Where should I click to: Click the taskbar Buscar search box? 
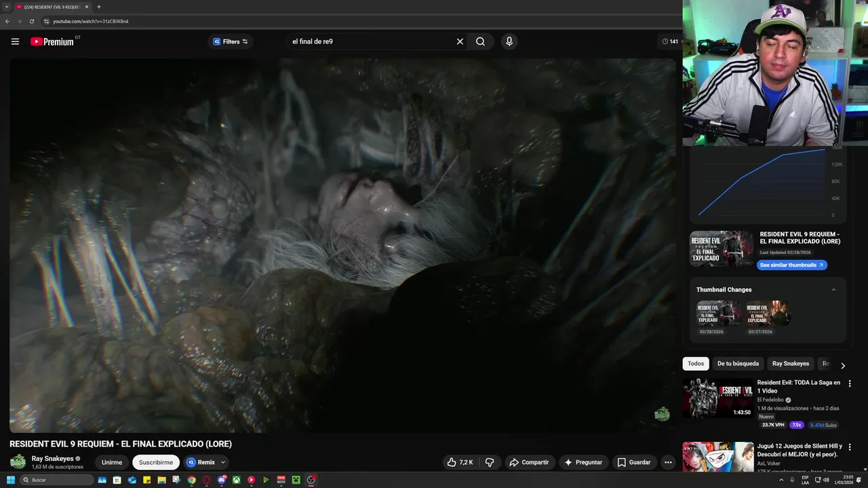56,480
